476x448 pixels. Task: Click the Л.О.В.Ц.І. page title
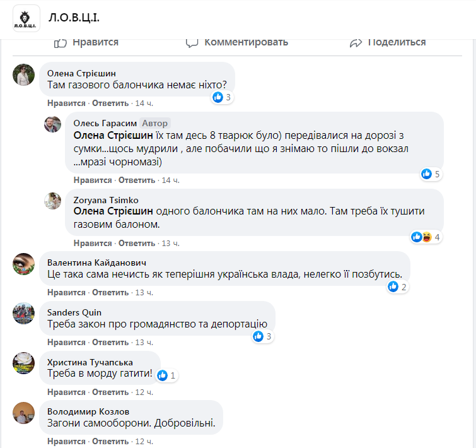(x=74, y=17)
